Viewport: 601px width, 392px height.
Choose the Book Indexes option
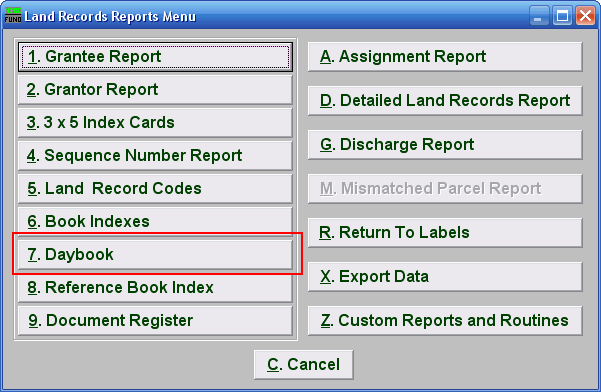[155, 221]
